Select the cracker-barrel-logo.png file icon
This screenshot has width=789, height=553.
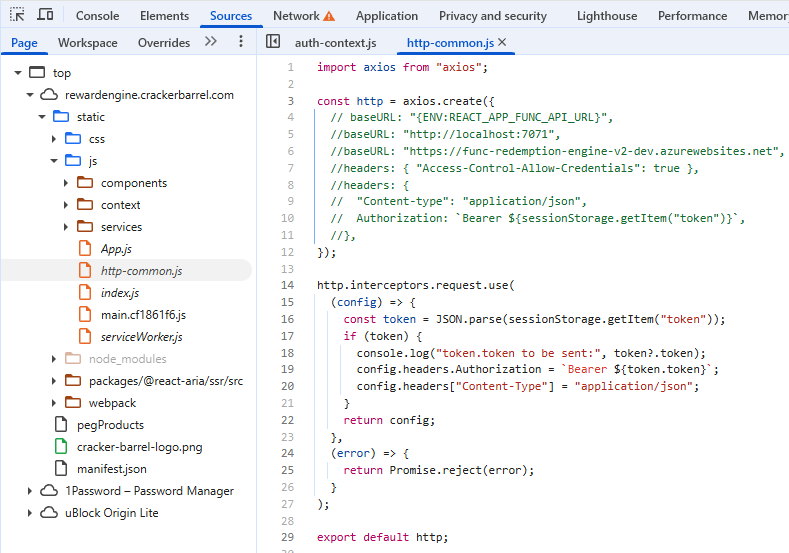point(61,447)
